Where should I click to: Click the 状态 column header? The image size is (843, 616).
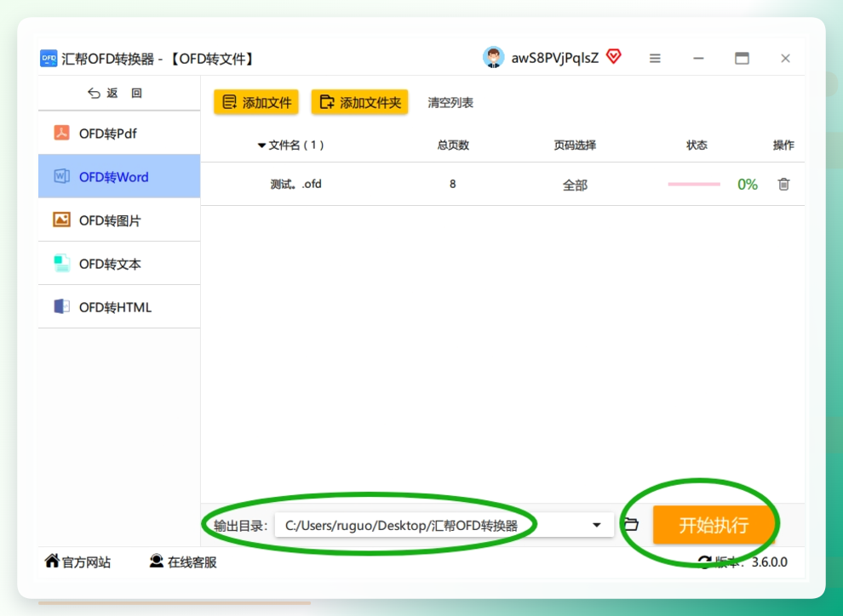pos(697,145)
